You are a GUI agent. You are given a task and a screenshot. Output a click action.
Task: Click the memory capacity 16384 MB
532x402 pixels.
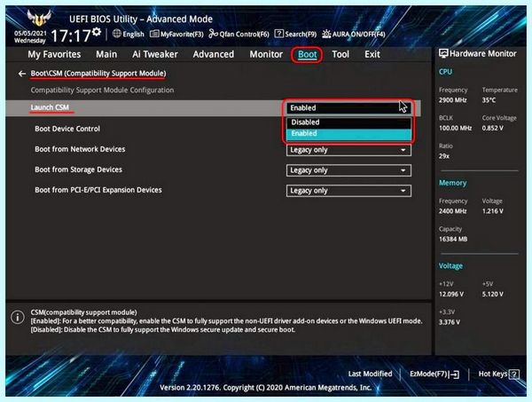coord(453,239)
